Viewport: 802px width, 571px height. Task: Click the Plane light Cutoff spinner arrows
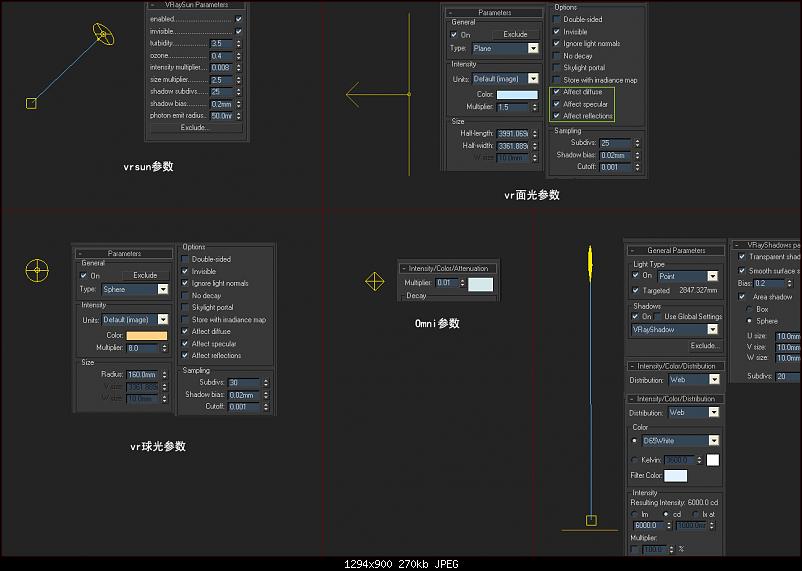pyautogui.click(x=637, y=167)
